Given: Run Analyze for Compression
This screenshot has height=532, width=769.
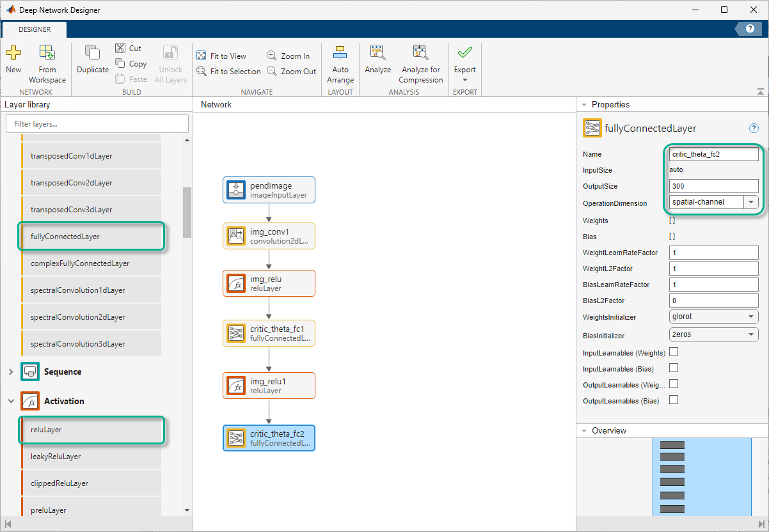Looking at the screenshot, I should point(421,64).
